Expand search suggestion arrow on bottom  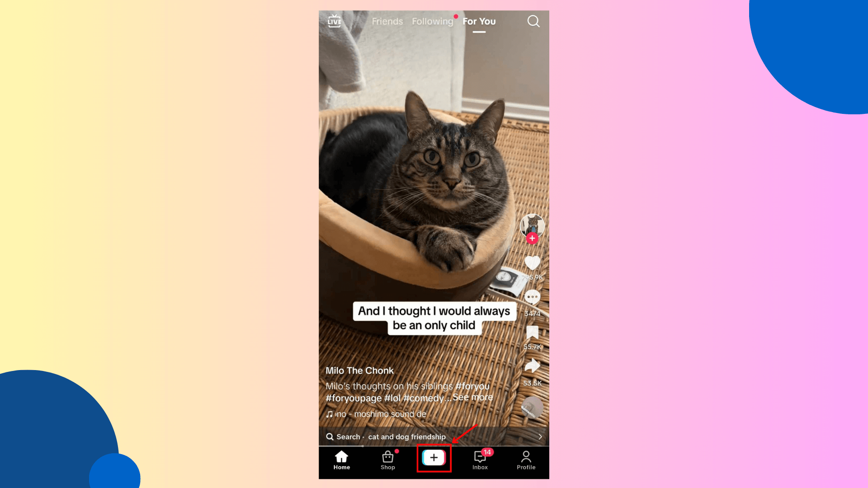pos(540,437)
